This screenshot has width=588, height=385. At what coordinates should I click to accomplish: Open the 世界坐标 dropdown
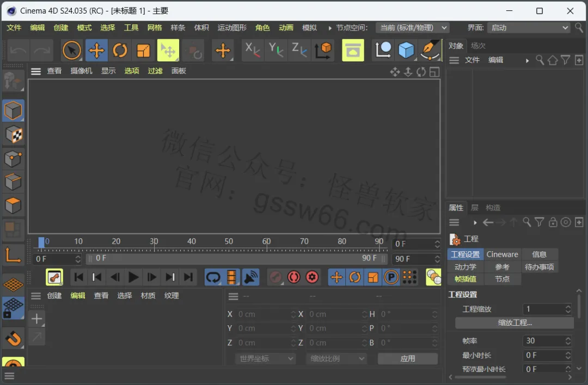[266, 358]
